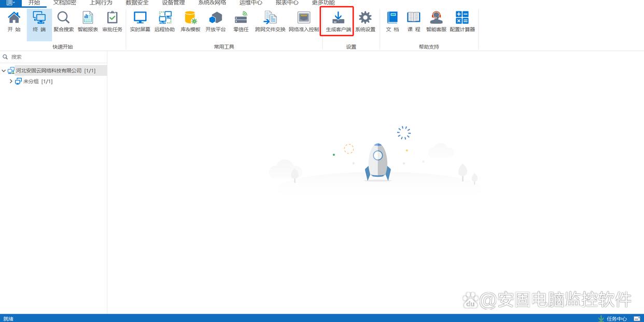
Task: Expand the 未分组 group node
Action: tap(11, 81)
